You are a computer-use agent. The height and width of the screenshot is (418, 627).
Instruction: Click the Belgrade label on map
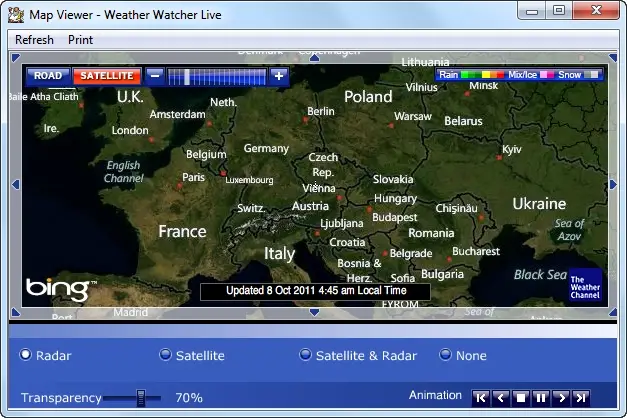[x=411, y=253]
